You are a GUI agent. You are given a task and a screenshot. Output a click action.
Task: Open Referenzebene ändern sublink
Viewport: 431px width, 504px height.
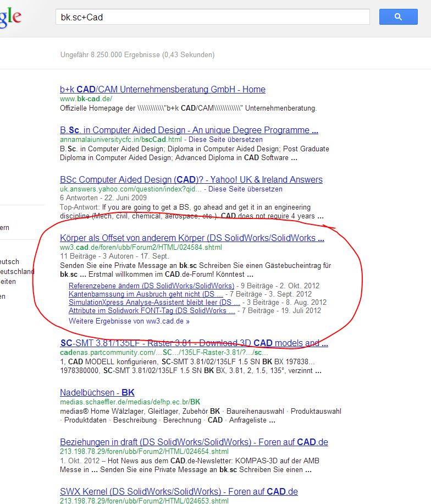click(152, 286)
